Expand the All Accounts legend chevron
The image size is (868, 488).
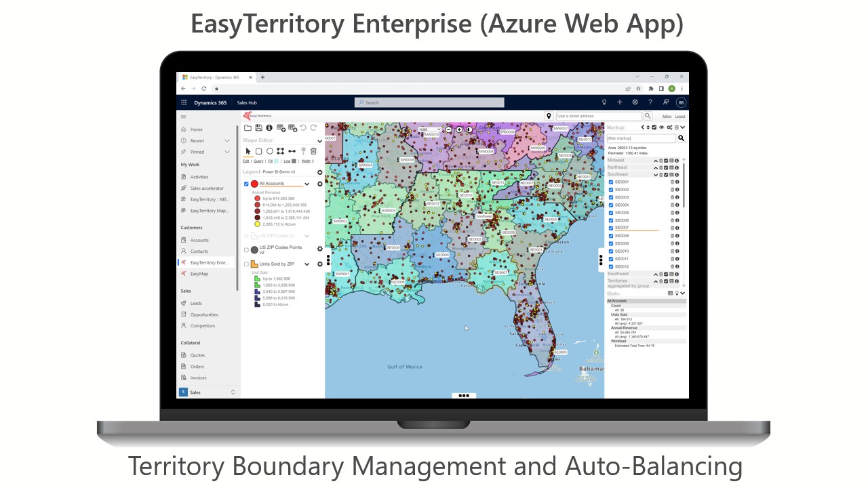click(x=307, y=184)
